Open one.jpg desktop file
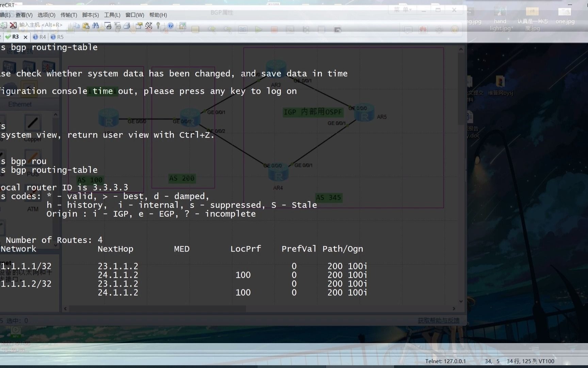Image resolution: width=588 pixels, height=368 pixels. pos(565,16)
